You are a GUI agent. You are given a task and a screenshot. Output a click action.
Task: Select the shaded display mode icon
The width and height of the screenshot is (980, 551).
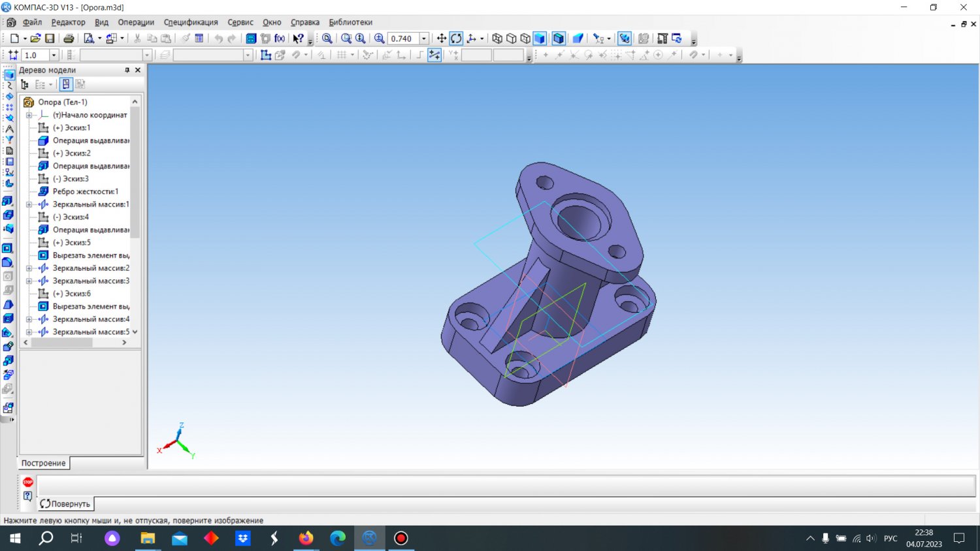click(540, 39)
